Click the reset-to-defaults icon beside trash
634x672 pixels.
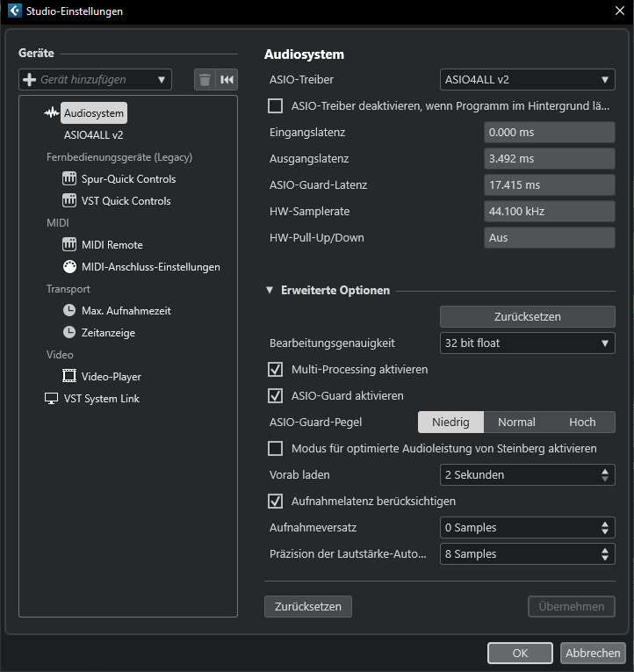point(227,80)
